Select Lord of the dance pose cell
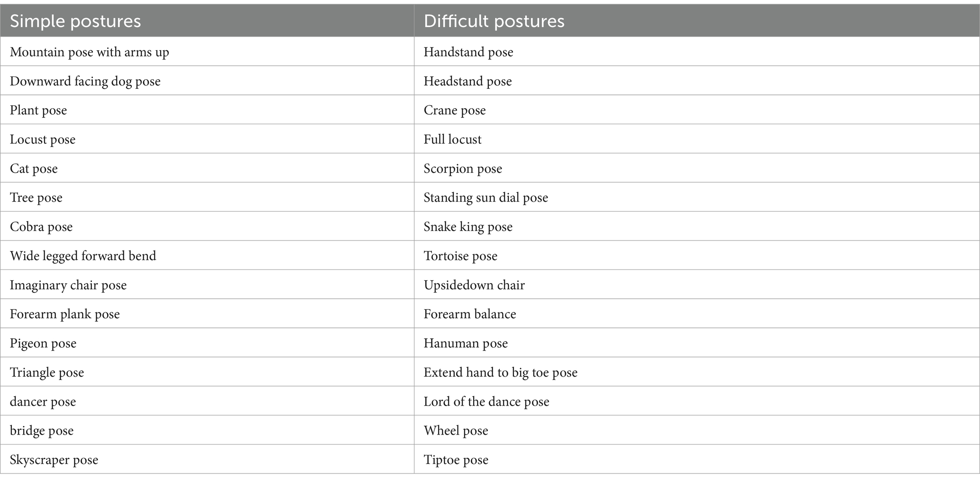 pos(697,401)
